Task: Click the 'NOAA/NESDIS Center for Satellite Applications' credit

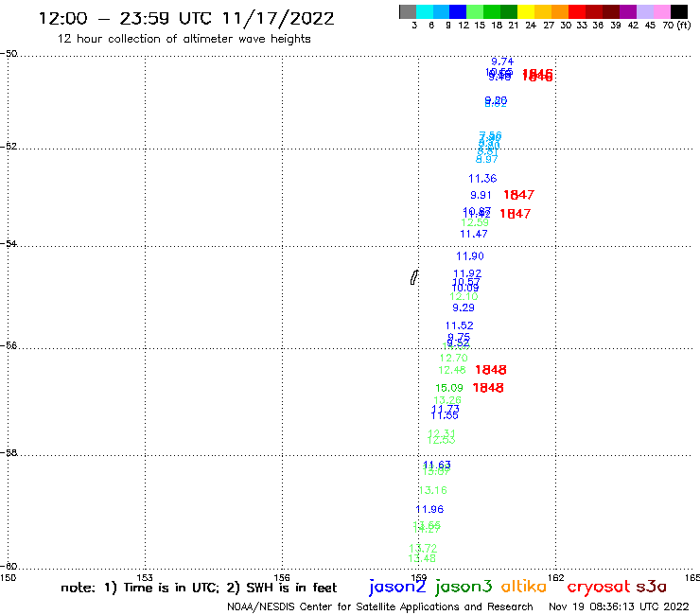Action: [380, 606]
